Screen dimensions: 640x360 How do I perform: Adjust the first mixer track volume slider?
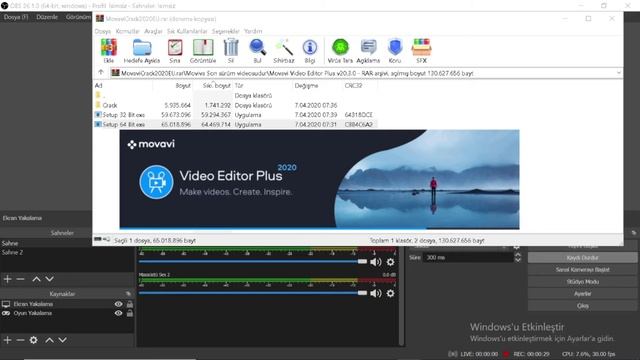pos(253,261)
